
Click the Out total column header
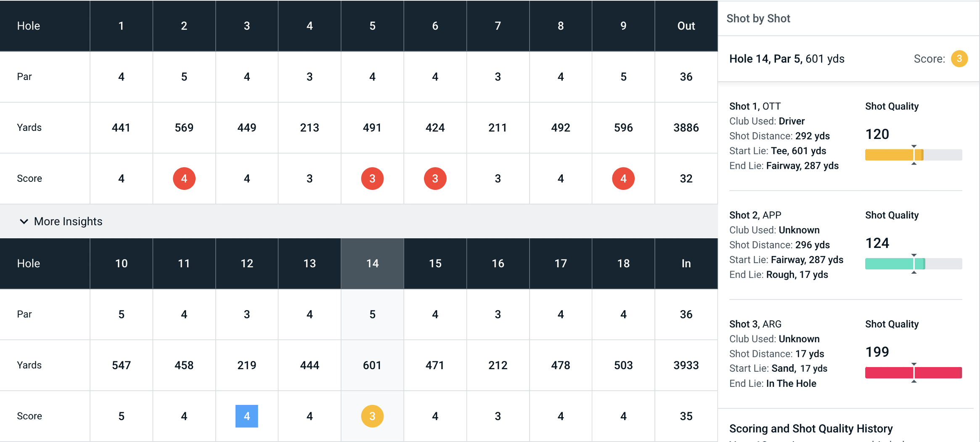(x=686, y=26)
